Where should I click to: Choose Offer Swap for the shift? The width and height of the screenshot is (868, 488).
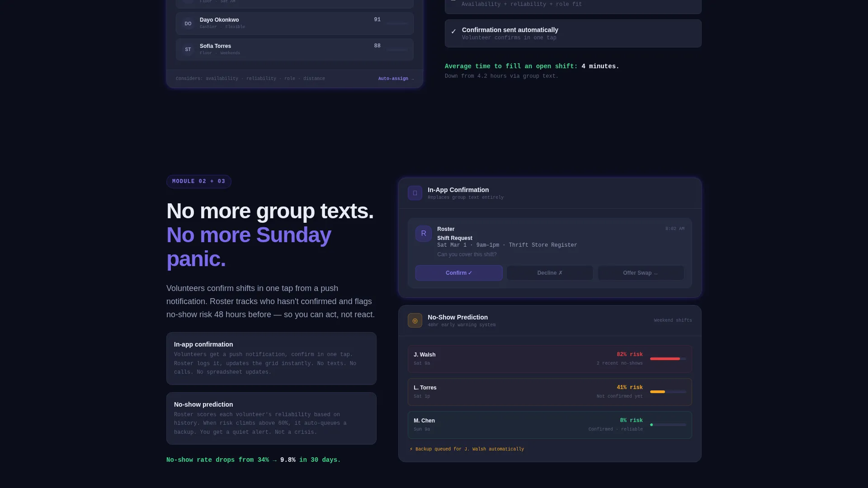tap(641, 273)
